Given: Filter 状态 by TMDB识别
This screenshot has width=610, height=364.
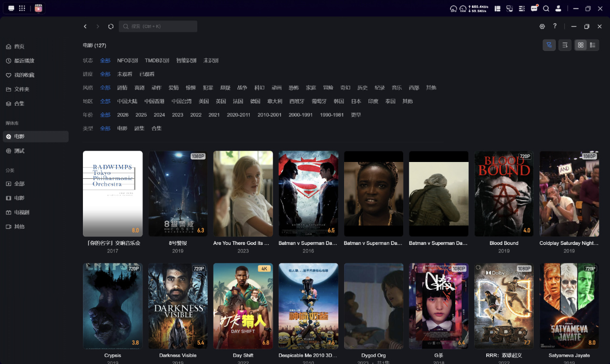Looking at the screenshot, I should (x=157, y=61).
